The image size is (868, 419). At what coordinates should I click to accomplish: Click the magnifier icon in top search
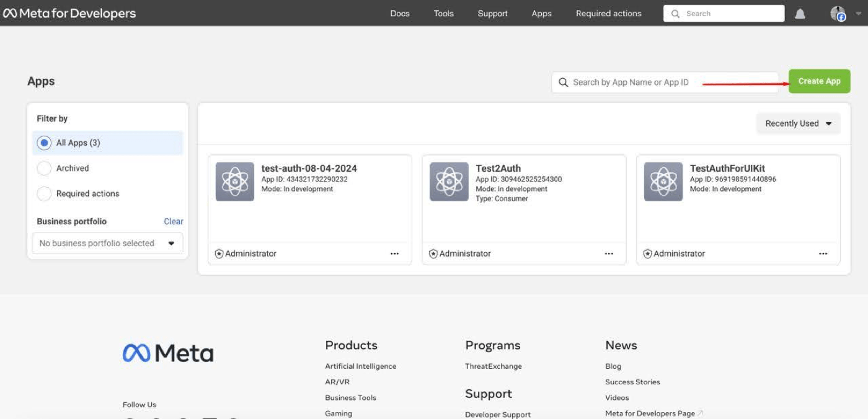(675, 14)
